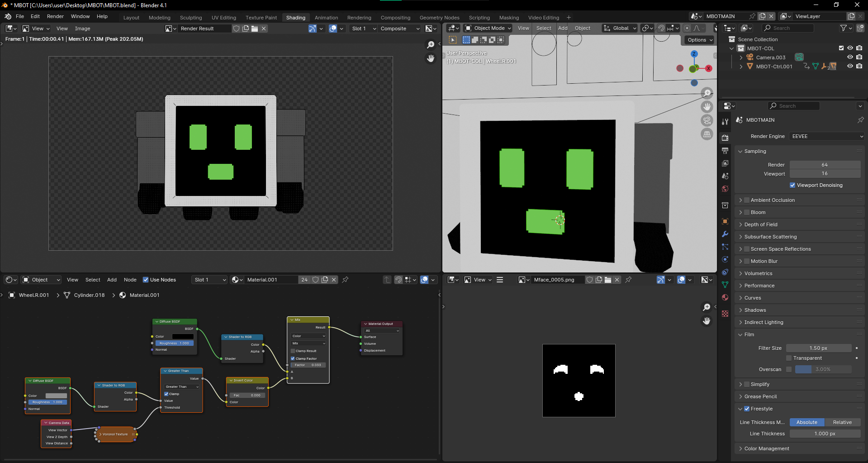Select Absolute line thickness mode

click(x=807, y=422)
